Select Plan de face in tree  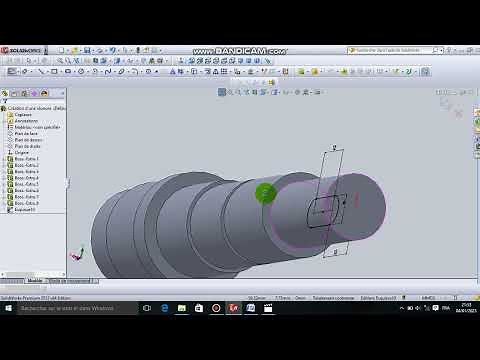(x=26, y=134)
